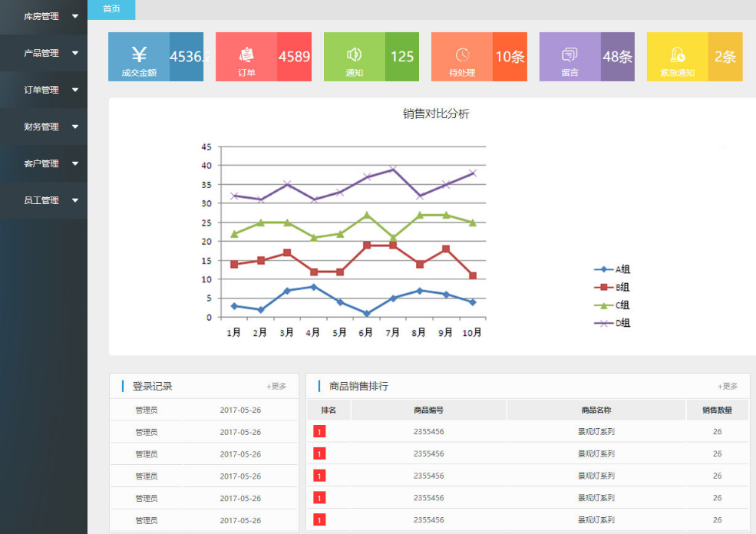This screenshot has width=756, height=534.
Task: Click the 订单 orders icon
Action: click(x=246, y=54)
